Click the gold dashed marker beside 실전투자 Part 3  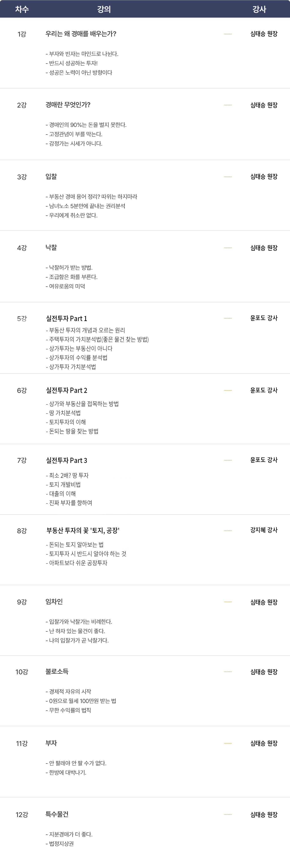(x=228, y=460)
